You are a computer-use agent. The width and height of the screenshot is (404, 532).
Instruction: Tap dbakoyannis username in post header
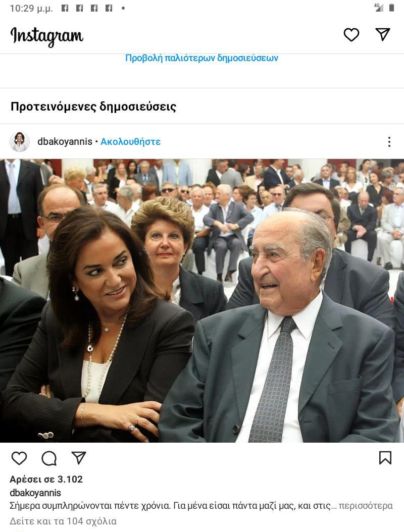click(x=65, y=141)
